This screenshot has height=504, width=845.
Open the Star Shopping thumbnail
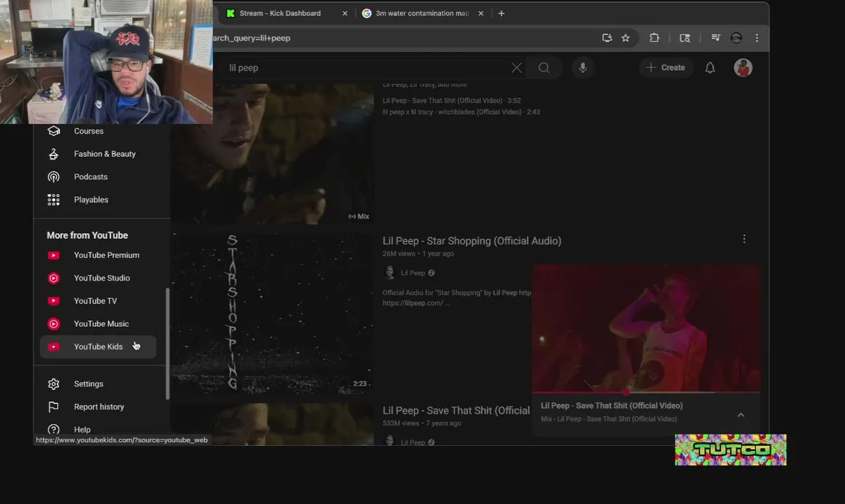coord(272,313)
